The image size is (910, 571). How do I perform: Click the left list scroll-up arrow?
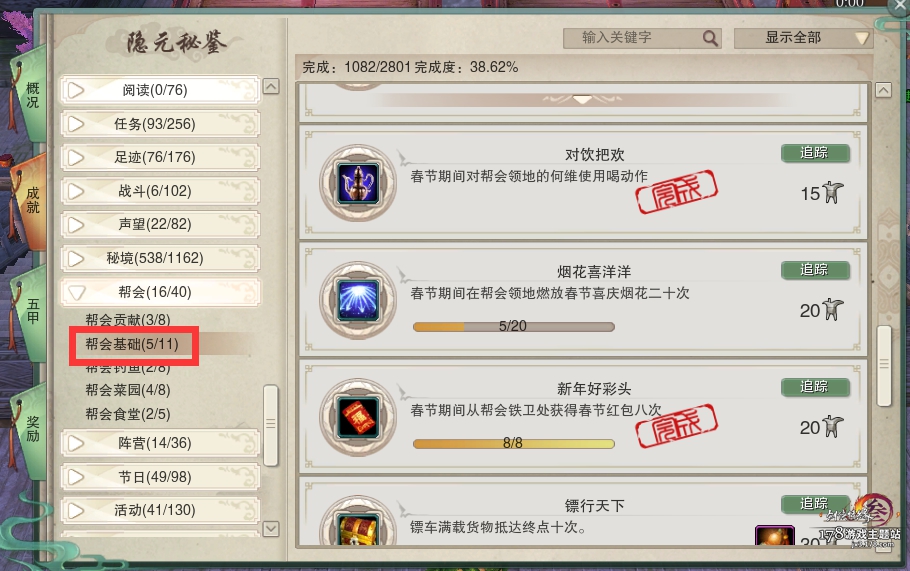[x=271, y=86]
